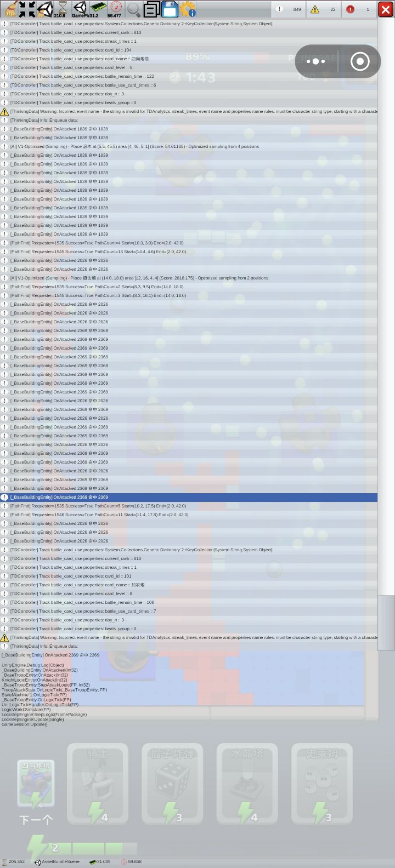Click the UnityEngine.Debug:Log(Object) stack trace line
Viewport: 395px width, 868px height.
33,665
